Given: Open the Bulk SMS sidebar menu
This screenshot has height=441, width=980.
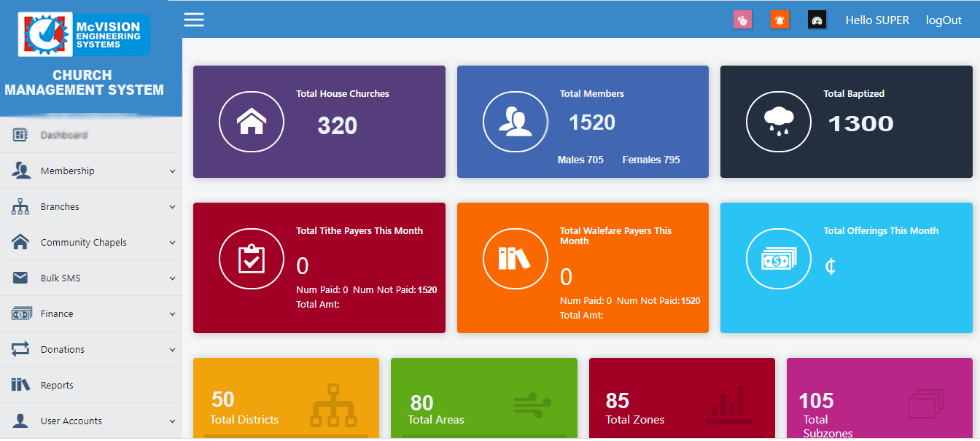Looking at the screenshot, I should [x=61, y=278].
